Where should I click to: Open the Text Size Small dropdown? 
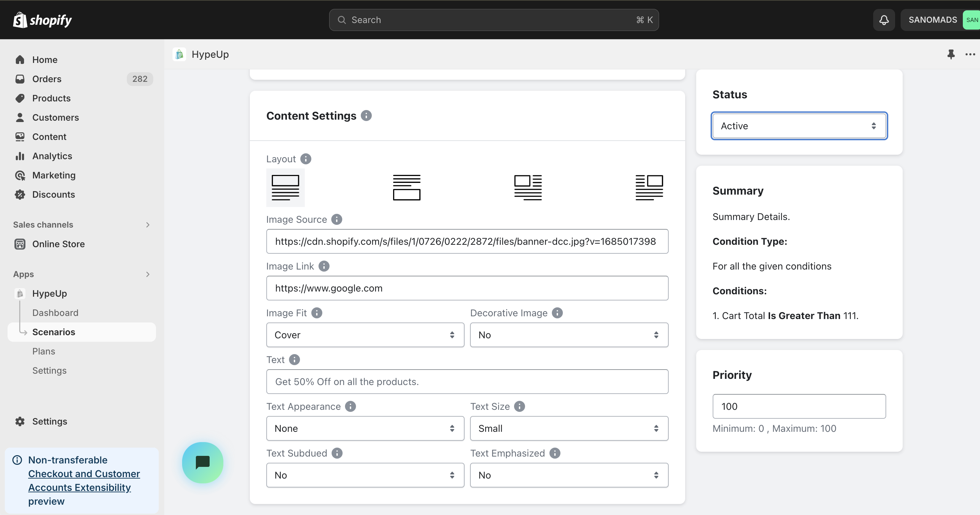click(x=569, y=428)
